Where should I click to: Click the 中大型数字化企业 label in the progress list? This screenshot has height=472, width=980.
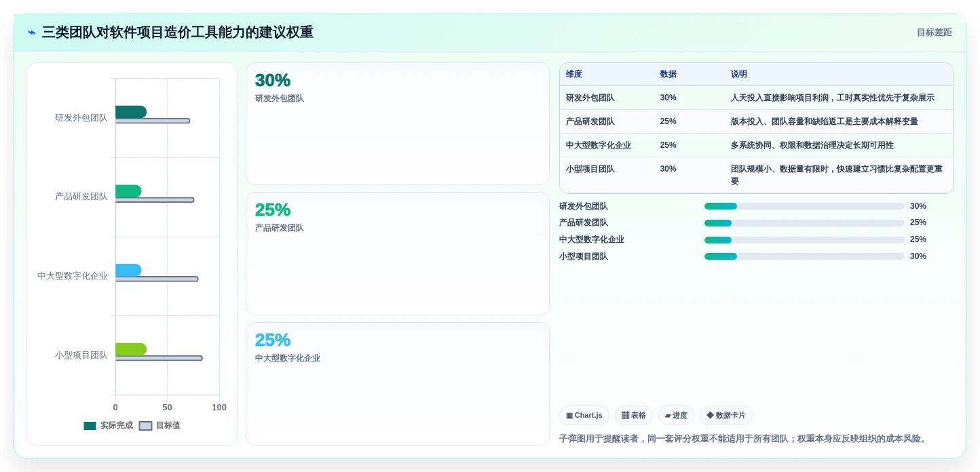click(x=592, y=239)
